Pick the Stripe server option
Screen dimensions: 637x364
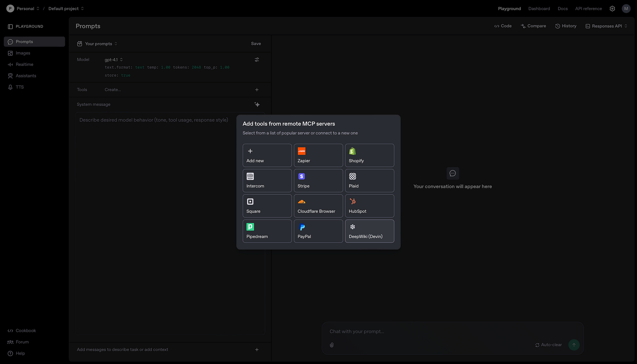(318, 180)
